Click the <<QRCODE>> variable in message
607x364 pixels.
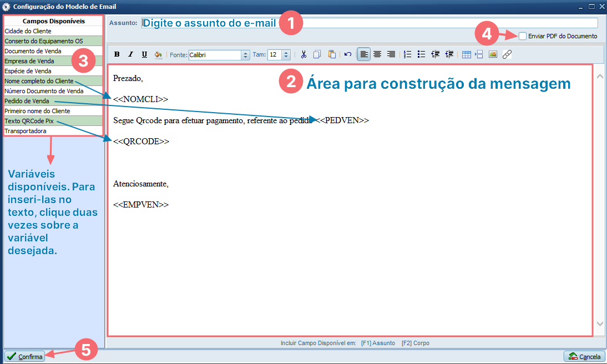pos(141,141)
